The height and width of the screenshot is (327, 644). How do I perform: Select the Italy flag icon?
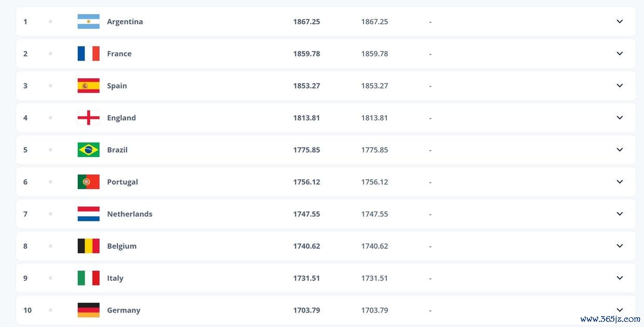(88, 278)
